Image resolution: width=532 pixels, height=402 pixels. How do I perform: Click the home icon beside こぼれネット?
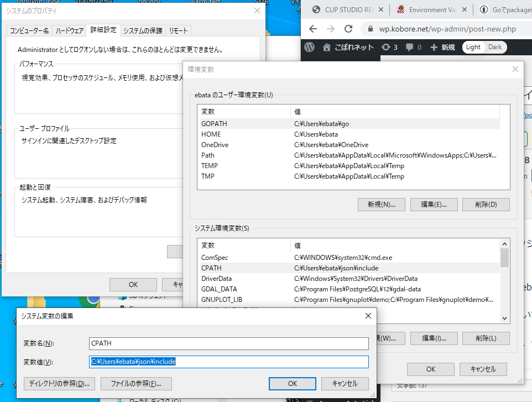(327, 47)
